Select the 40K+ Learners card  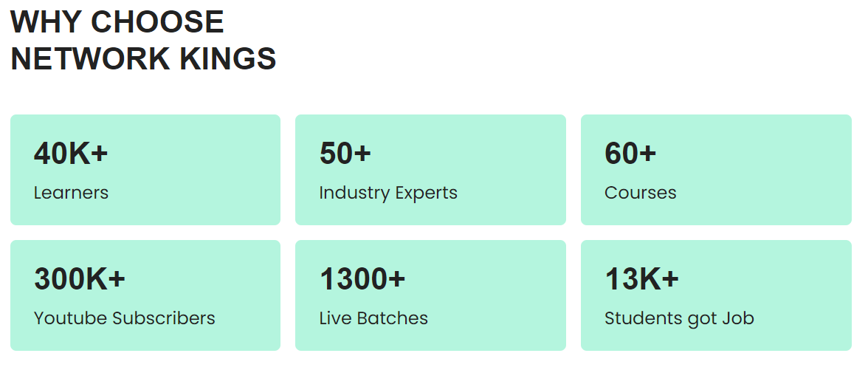(145, 170)
